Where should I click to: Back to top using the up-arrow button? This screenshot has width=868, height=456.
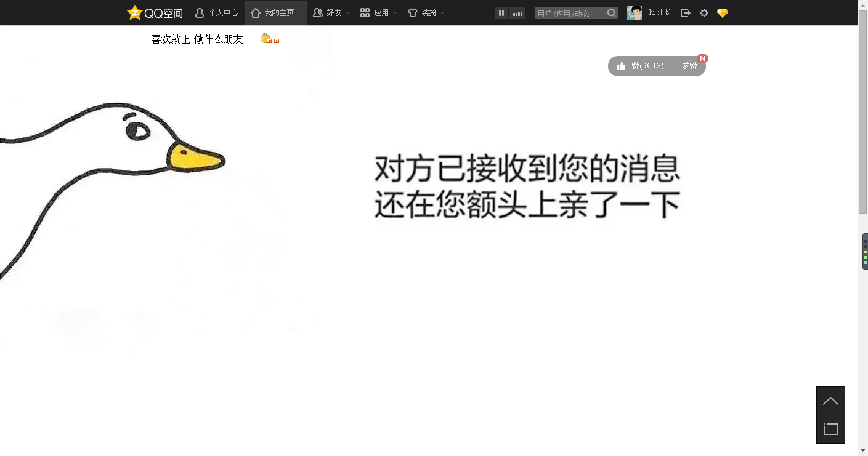830,401
